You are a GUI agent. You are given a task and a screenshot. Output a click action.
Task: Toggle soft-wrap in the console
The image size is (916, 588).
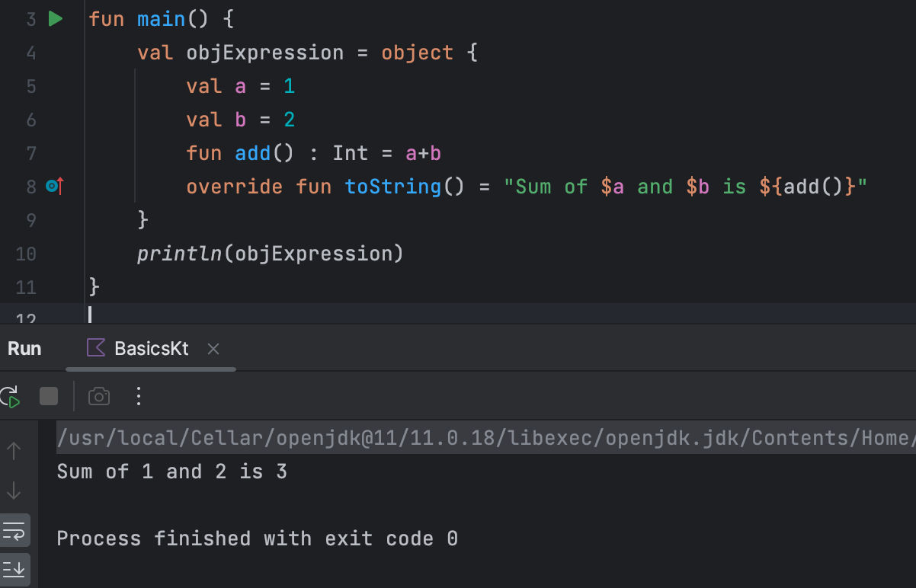pyautogui.click(x=15, y=531)
